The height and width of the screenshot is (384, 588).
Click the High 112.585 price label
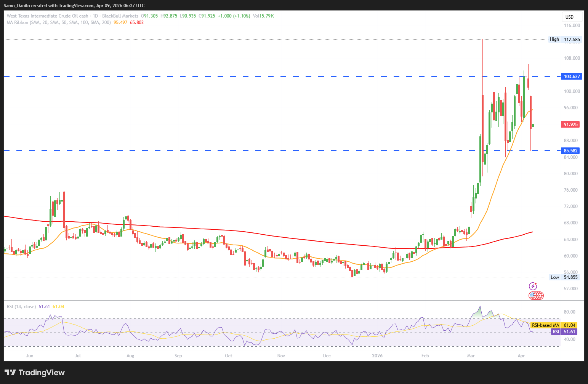tap(565, 39)
